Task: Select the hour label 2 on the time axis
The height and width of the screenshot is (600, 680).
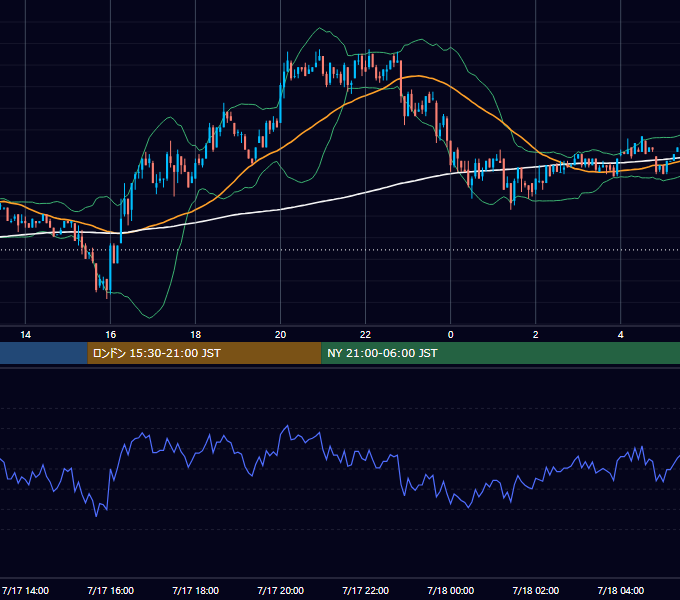Action: click(536, 335)
